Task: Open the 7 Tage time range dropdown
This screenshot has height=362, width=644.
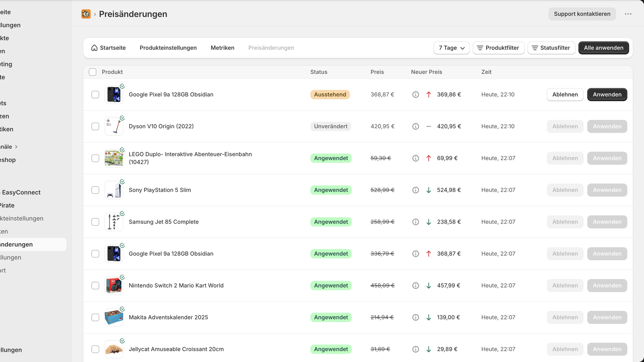Action: [x=452, y=48]
